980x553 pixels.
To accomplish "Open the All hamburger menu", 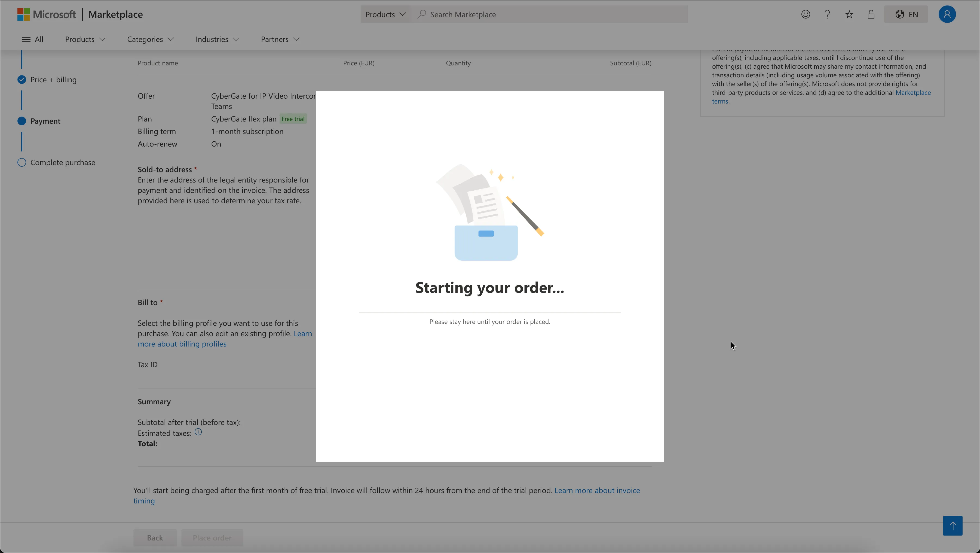I will click(x=32, y=39).
